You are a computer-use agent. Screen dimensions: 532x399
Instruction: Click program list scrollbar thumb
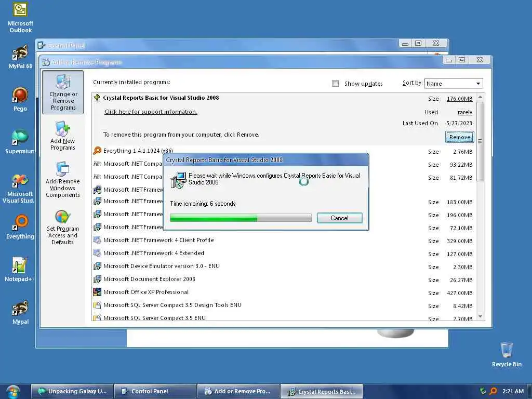[x=480, y=141]
